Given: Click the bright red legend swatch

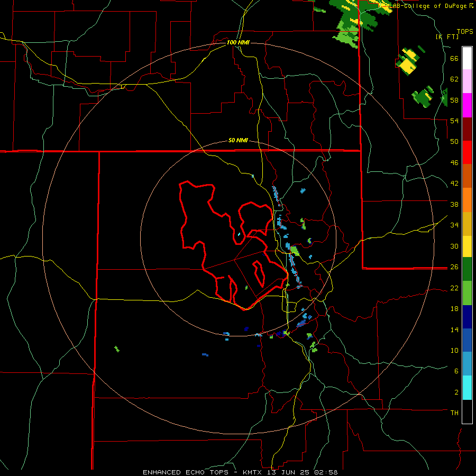Looking at the screenshot, I should [x=467, y=152].
